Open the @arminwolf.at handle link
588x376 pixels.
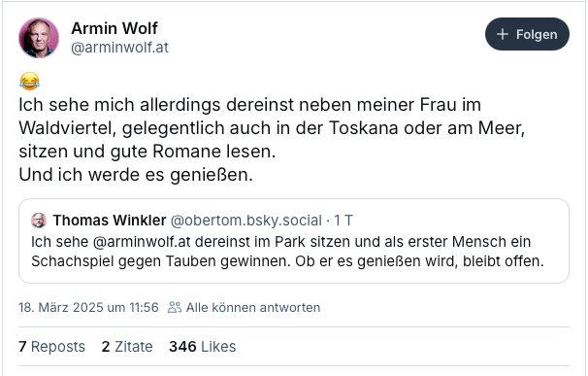coord(119,48)
